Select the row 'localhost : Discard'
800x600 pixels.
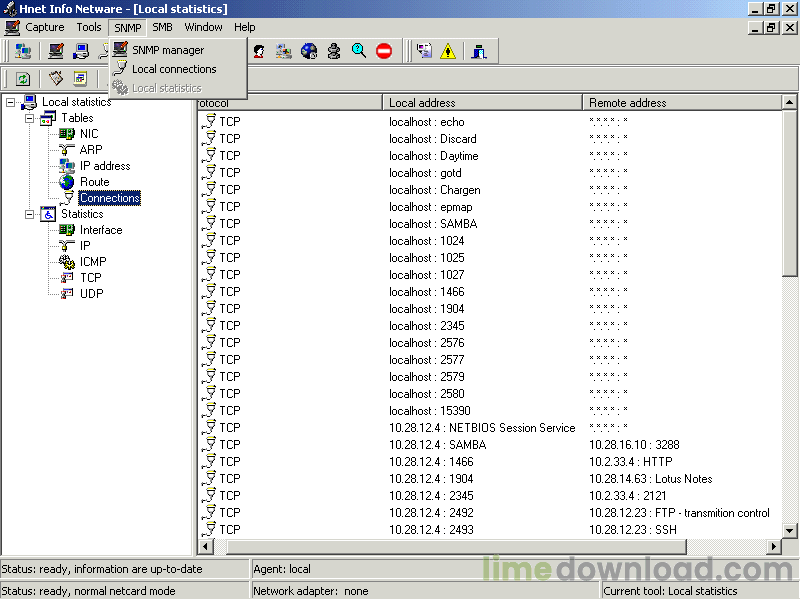(490, 139)
